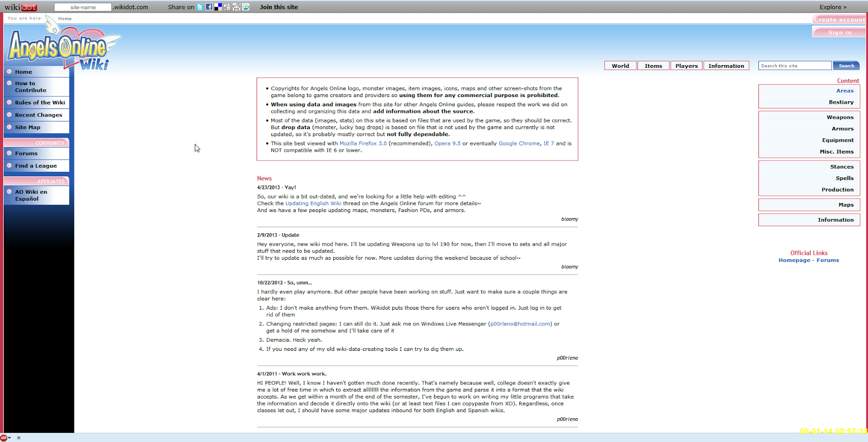Open the Weapons content link
868x442 pixels.
coord(840,117)
